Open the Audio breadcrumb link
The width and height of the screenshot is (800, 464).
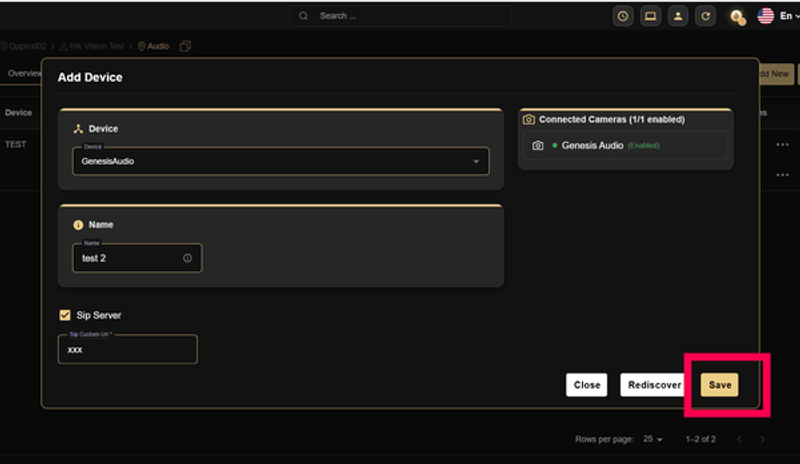[154, 46]
